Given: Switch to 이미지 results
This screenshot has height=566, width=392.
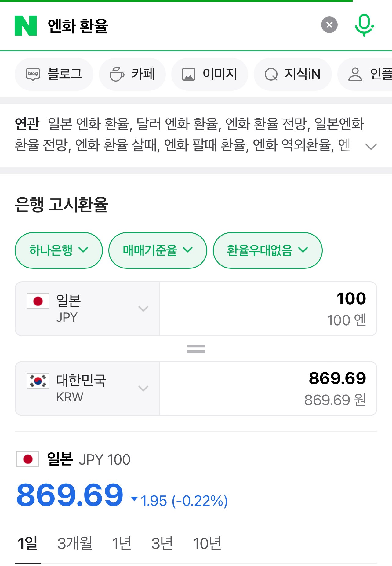Looking at the screenshot, I should click(209, 74).
